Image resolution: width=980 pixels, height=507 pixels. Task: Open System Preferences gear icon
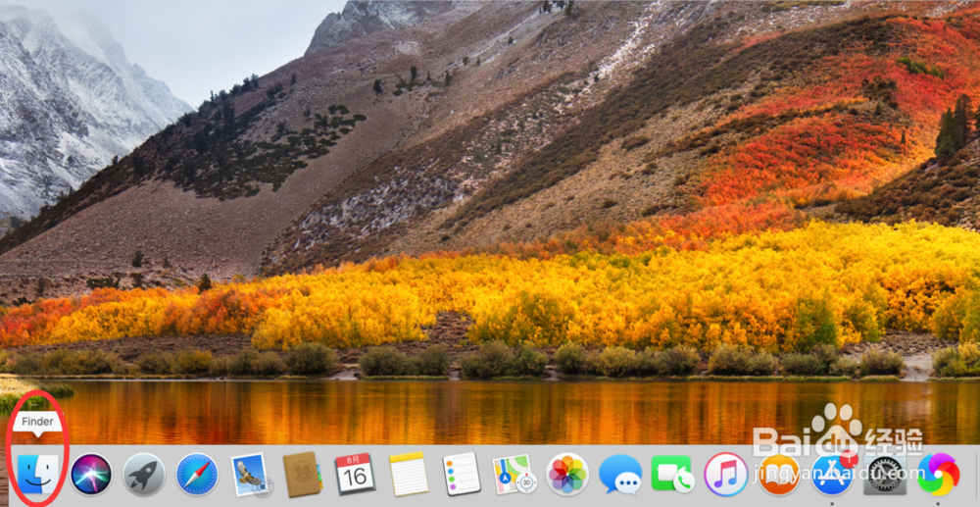click(x=885, y=474)
